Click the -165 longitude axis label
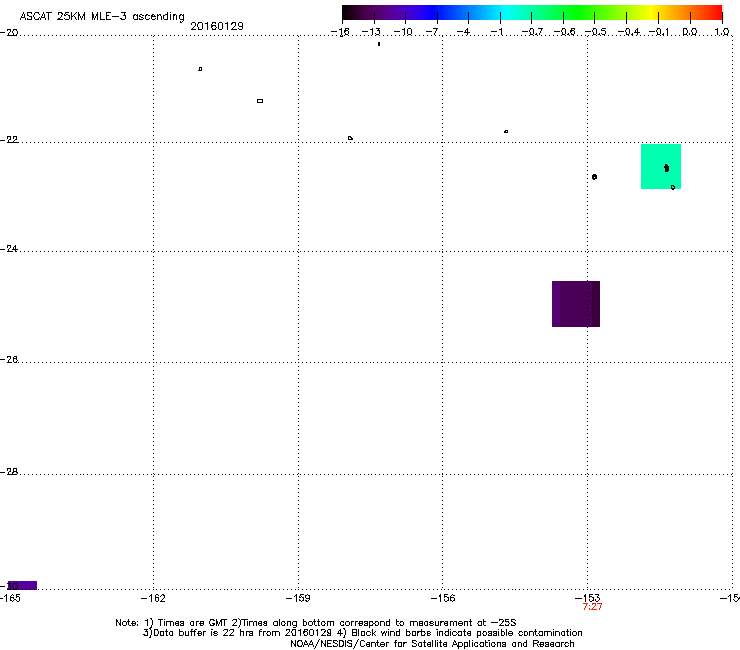Screen dimensions: 740x650 pos(10,599)
